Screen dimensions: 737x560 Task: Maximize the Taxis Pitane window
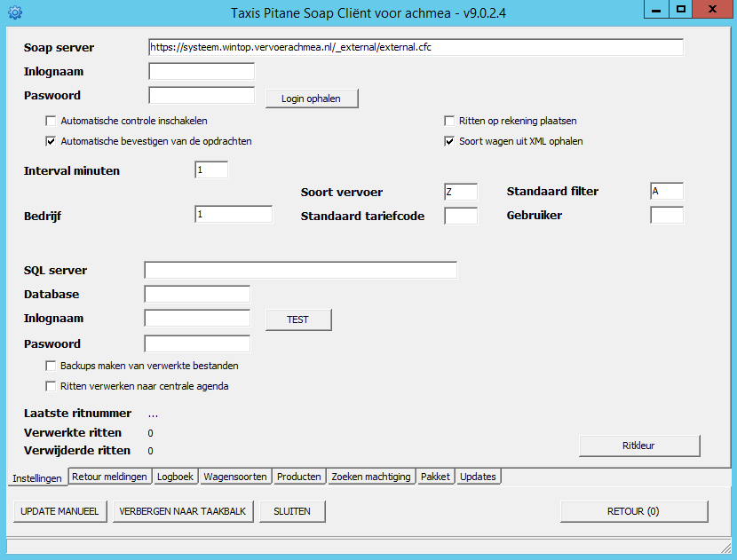(680, 10)
